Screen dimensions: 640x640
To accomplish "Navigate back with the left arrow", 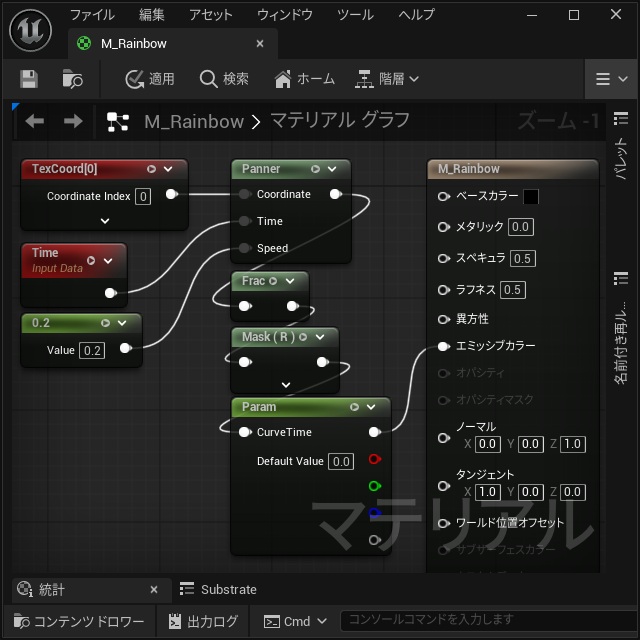I will tap(35, 121).
